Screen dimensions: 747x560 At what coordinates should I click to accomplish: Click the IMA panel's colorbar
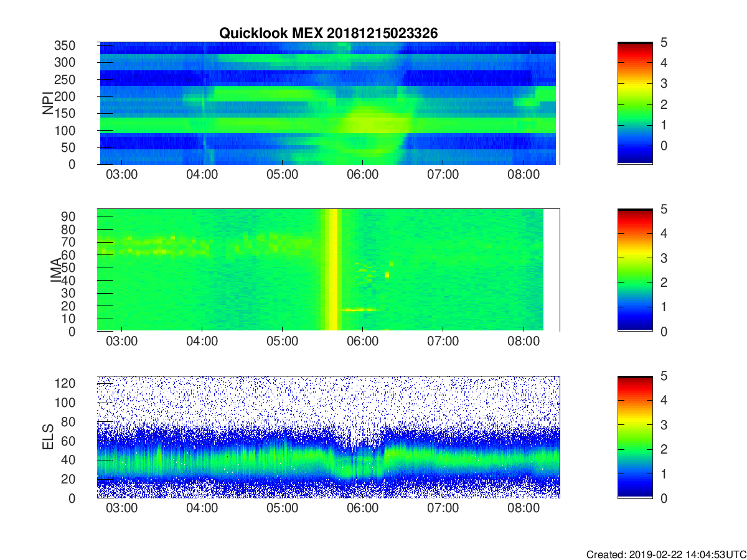tap(635, 270)
